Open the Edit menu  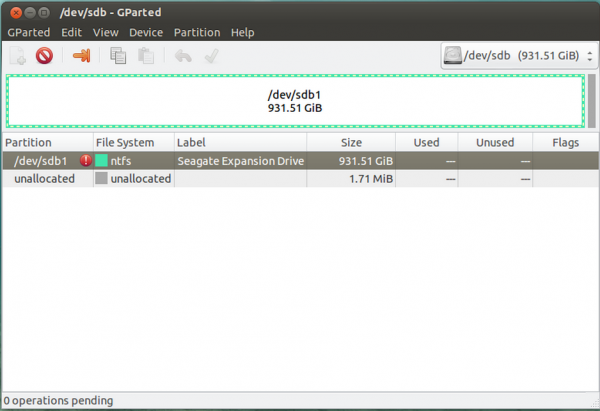[71, 32]
